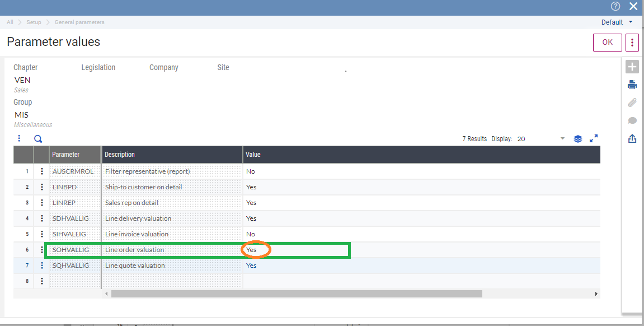Open row actions for SOHVALLIG parameter
The width and height of the screenshot is (644, 326).
coord(41,249)
